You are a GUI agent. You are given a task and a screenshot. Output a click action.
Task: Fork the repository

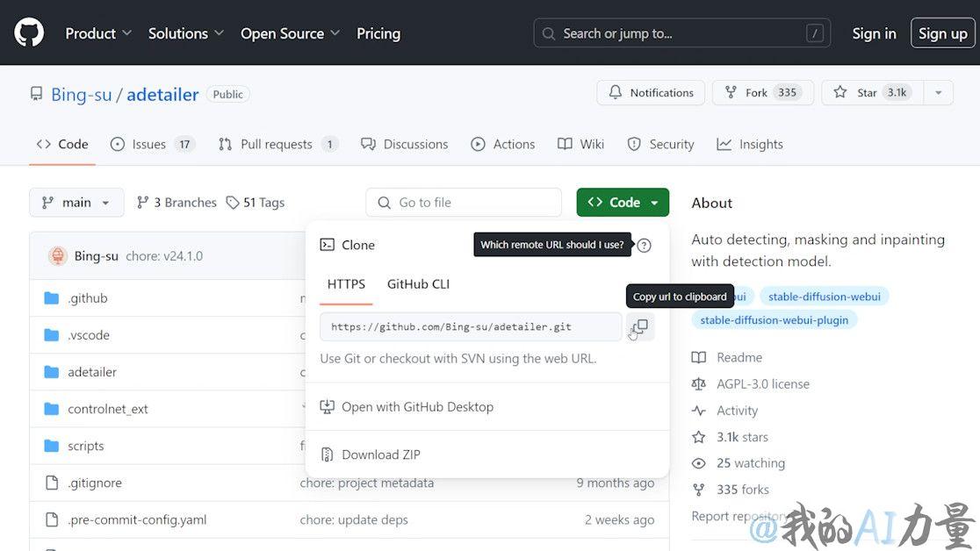point(762,92)
